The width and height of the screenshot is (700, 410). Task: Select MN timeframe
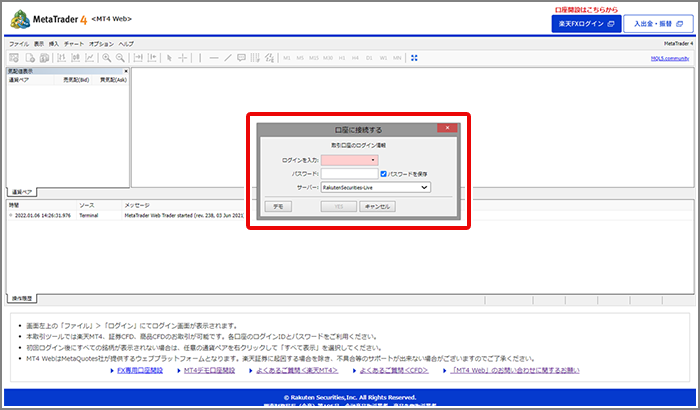coord(397,58)
